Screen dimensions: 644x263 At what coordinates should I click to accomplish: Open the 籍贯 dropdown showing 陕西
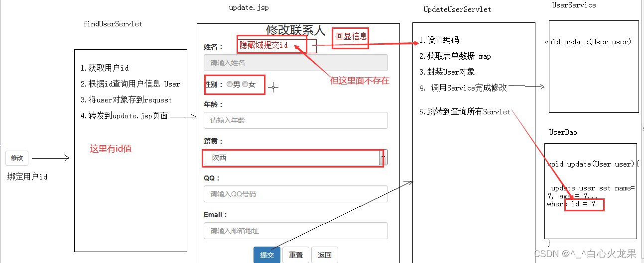[295, 158]
